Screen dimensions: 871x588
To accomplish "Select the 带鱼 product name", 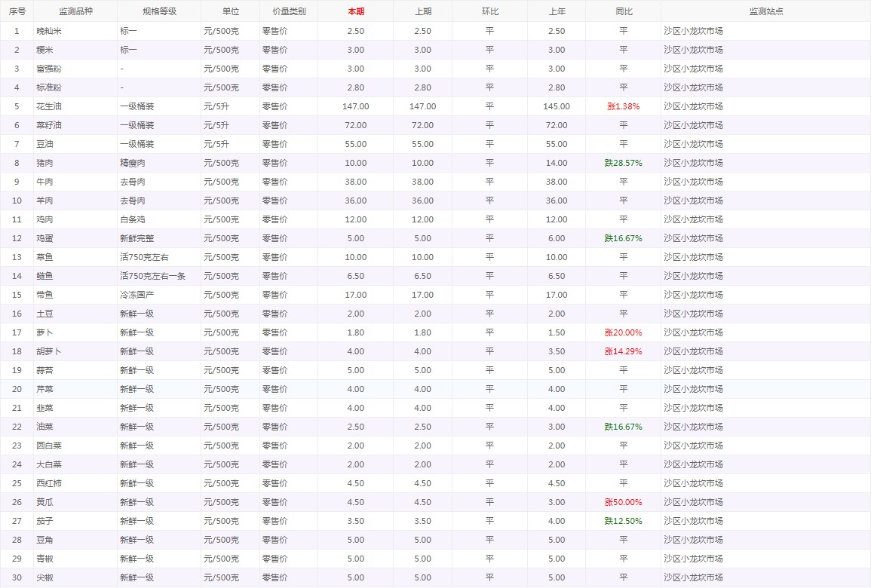I will click(x=44, y=295).
